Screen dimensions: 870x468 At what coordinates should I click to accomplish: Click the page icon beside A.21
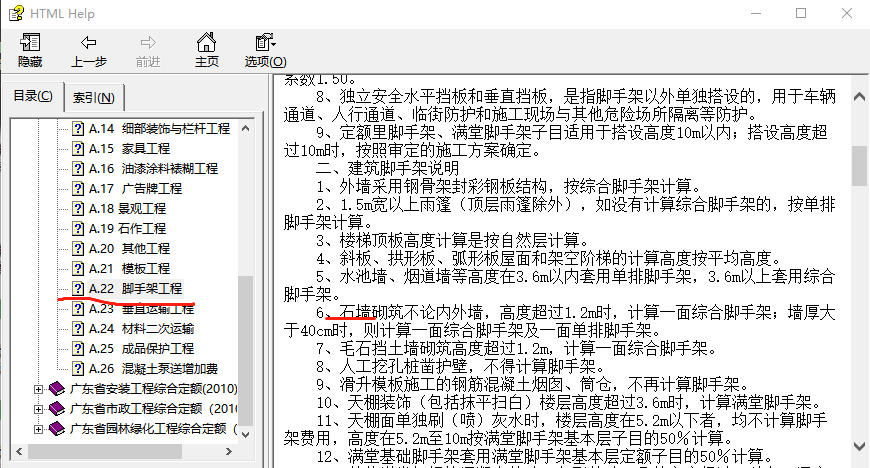pyautogui.click(x=78, y=269)
